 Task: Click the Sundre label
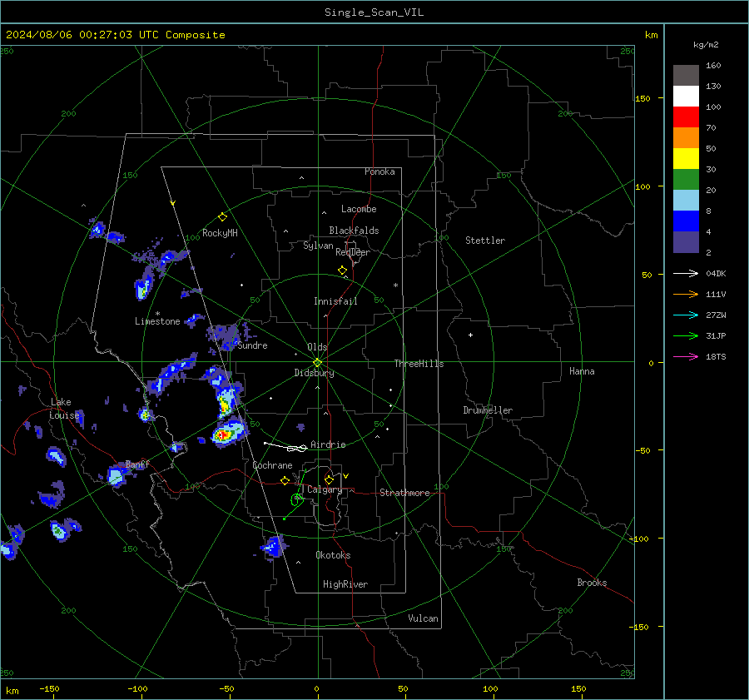pos(253,345)
